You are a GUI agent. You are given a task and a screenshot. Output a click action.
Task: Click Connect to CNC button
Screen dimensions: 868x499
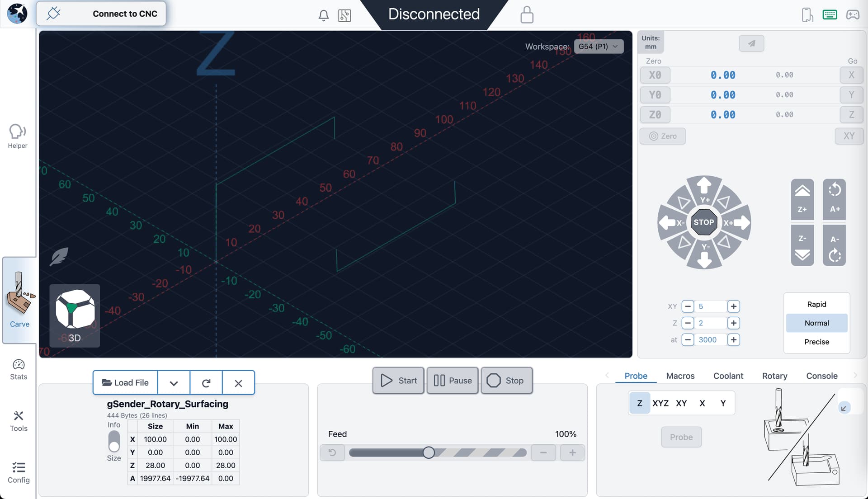click(101, 14)
